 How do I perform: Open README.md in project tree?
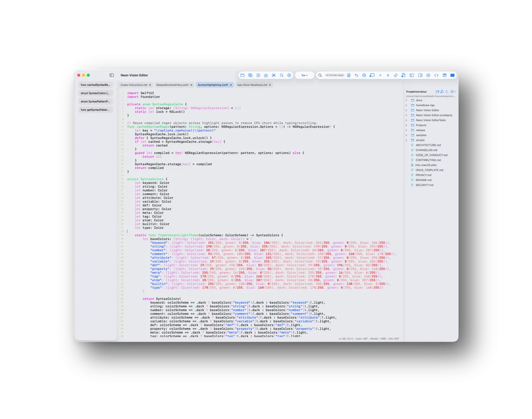coord(424,180)
